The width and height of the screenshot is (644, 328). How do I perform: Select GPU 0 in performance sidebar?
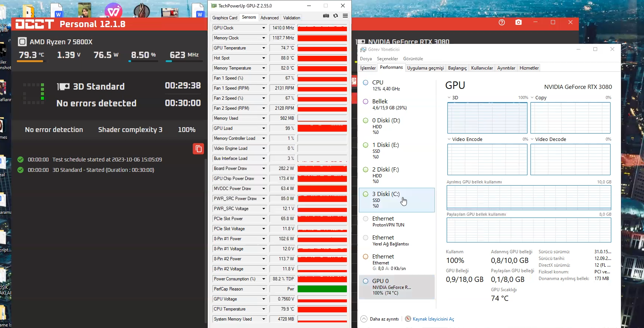pyautogui.click(x=397, y=287)
